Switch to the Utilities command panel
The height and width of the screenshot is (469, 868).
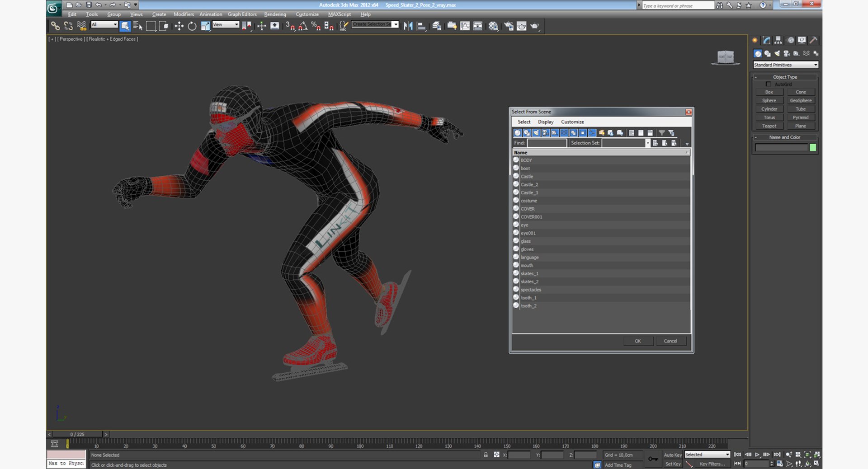coord(813,40)
